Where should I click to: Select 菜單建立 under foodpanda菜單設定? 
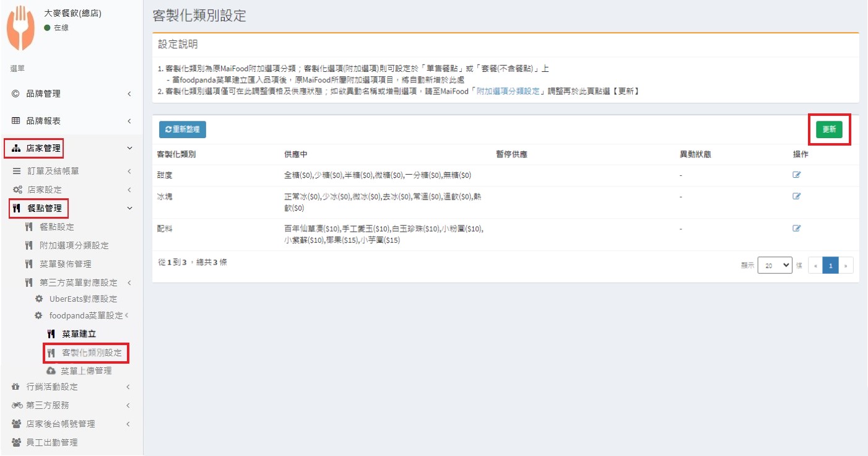pos(79,334)
